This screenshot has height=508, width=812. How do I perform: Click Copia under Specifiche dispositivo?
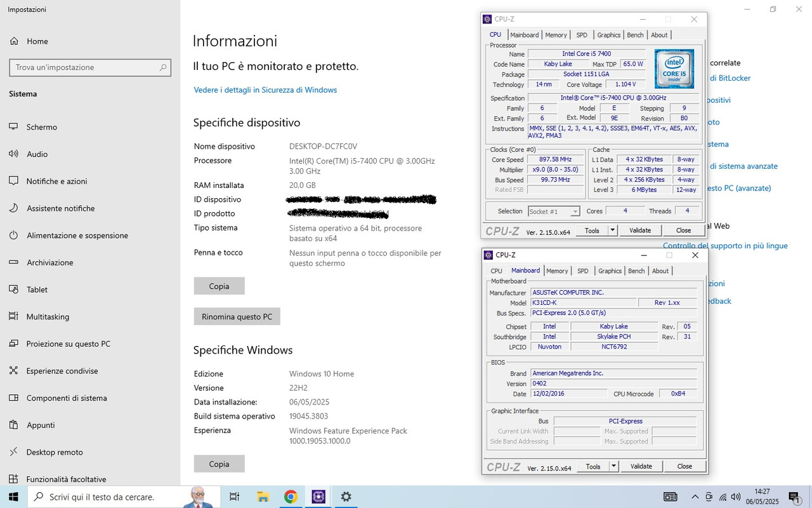click(219, 286)
